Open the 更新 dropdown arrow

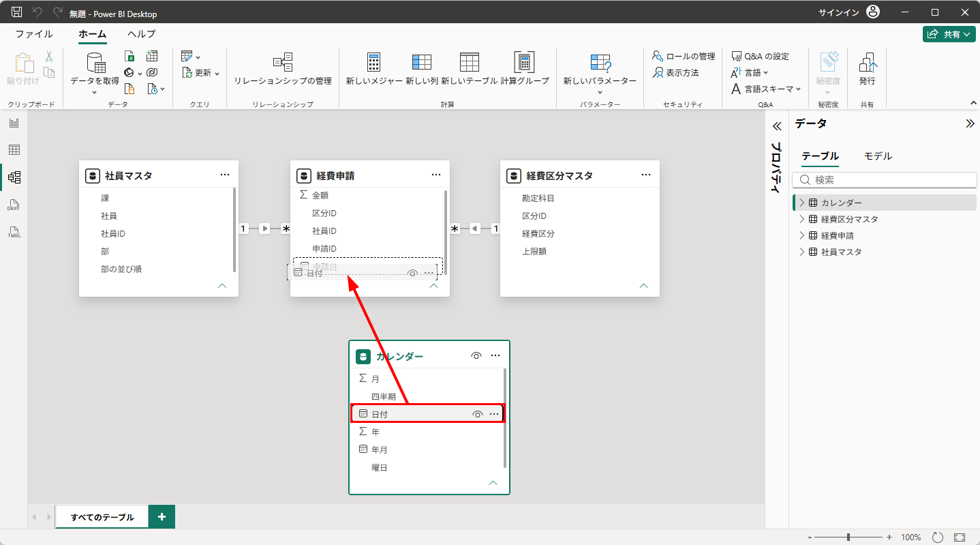coord(217,74)
